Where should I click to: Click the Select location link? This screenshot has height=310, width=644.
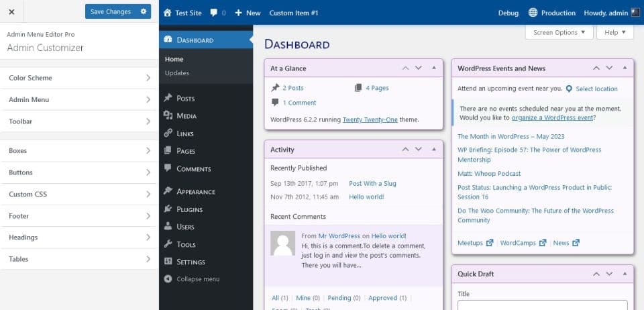[x=596, y=89]
